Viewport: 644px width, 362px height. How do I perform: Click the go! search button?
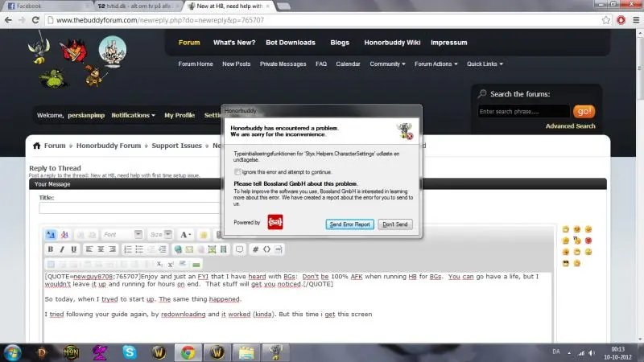click(x=584, y=111)
